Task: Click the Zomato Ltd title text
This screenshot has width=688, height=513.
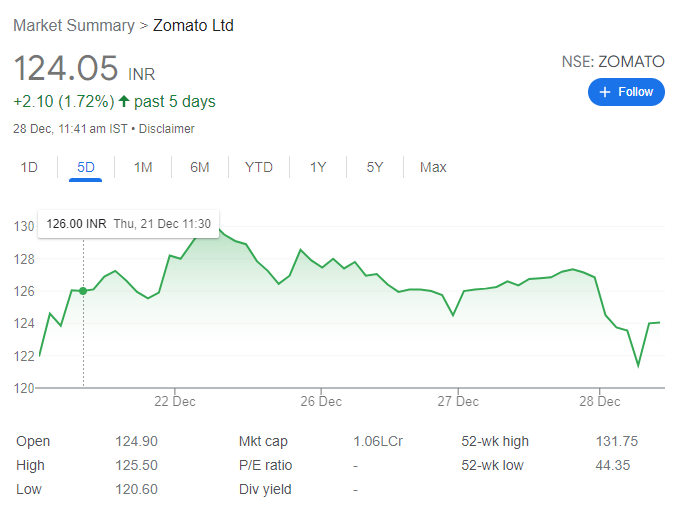Action: click(193, 25)
